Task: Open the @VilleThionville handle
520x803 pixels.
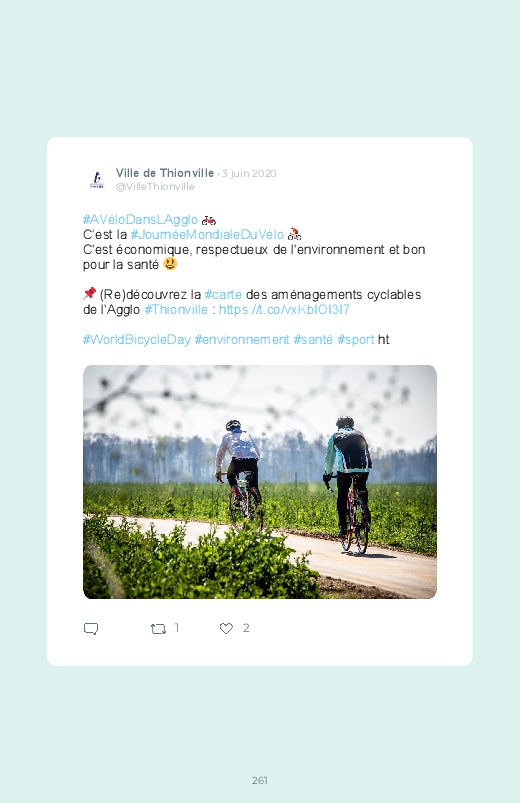Action: (x=155, y=186)
